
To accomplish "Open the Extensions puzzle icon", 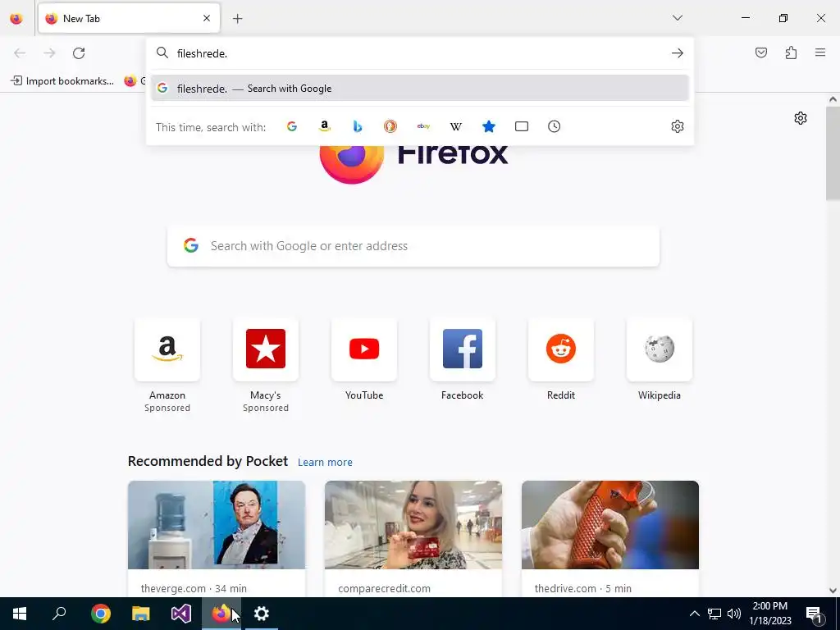I will 791,52.
